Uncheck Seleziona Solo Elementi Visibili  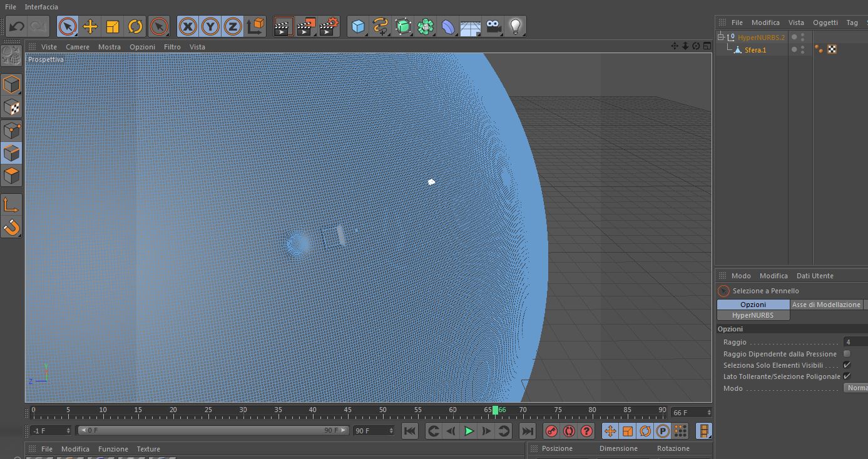(847, 365)
